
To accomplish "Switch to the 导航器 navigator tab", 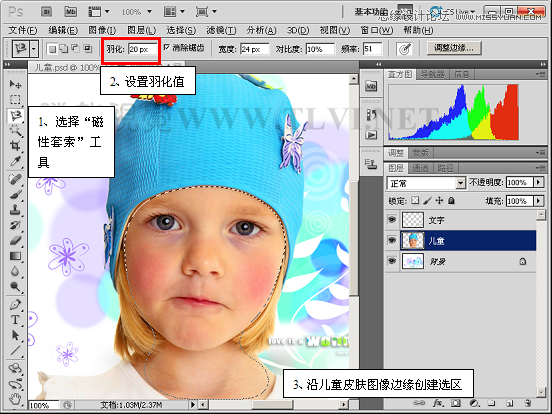I will [433, 74].
